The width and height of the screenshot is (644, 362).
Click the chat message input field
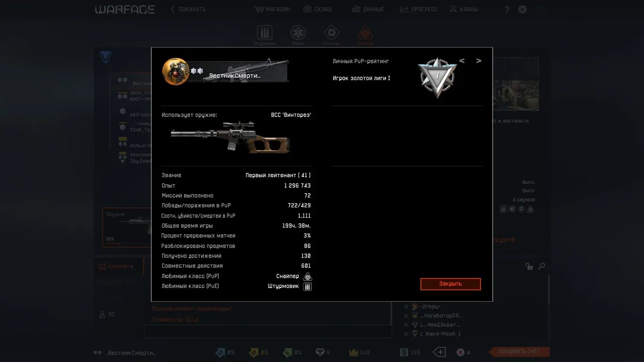click(268, 332)
